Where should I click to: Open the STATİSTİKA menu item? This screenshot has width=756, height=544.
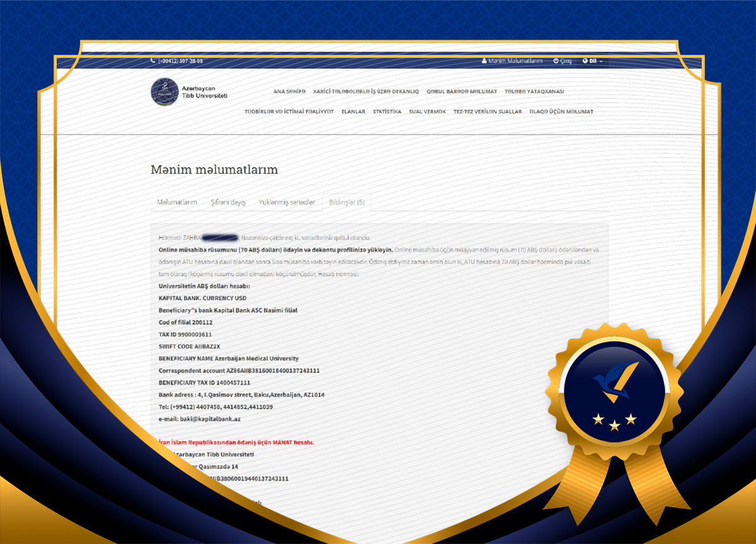(x=387, y=112)
